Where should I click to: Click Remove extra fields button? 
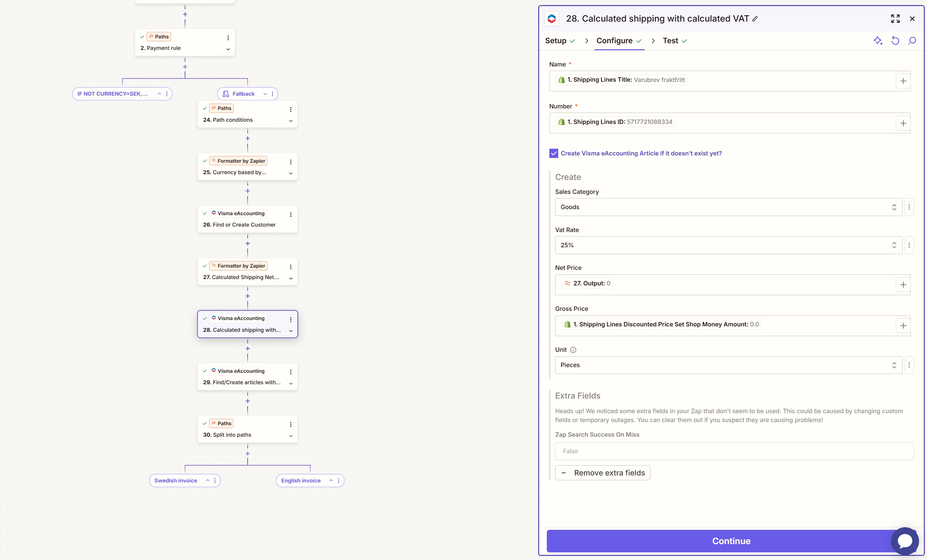pyautogui.click(x=602, y=473)
